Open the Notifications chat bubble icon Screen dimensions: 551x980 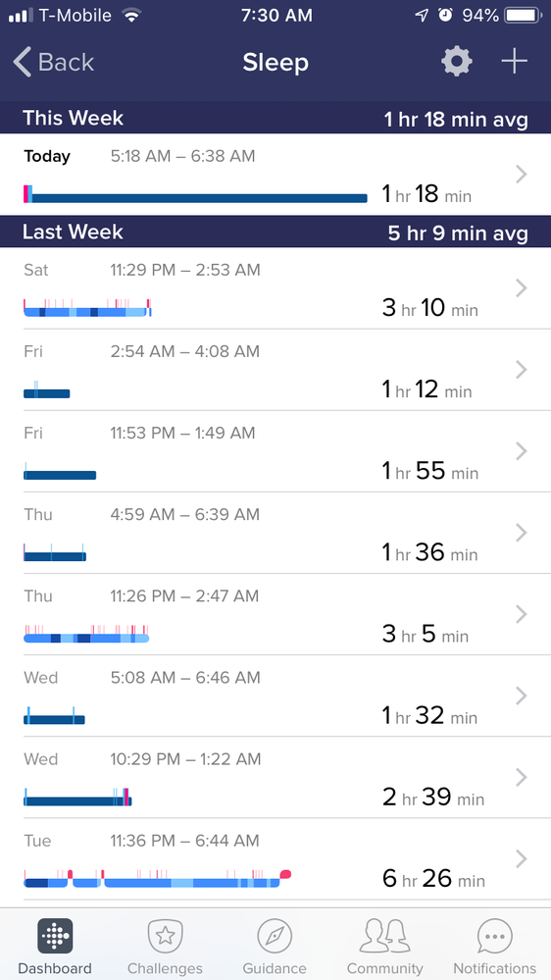point(495,936)
